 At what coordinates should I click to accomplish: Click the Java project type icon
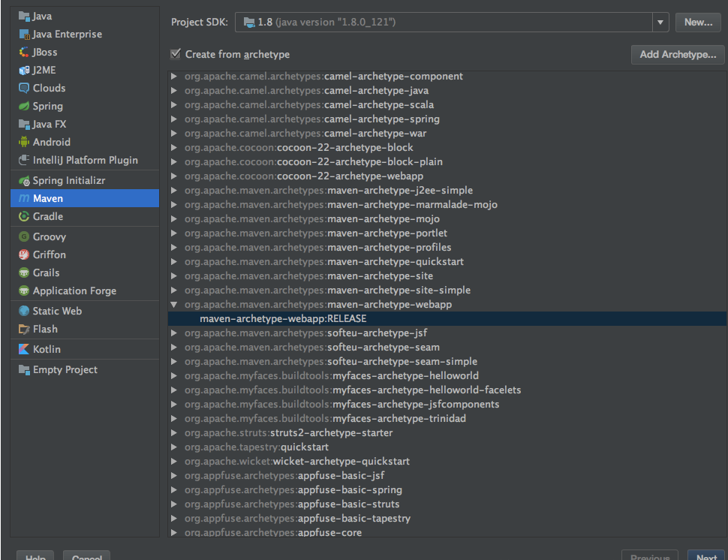tap(24, 17)
